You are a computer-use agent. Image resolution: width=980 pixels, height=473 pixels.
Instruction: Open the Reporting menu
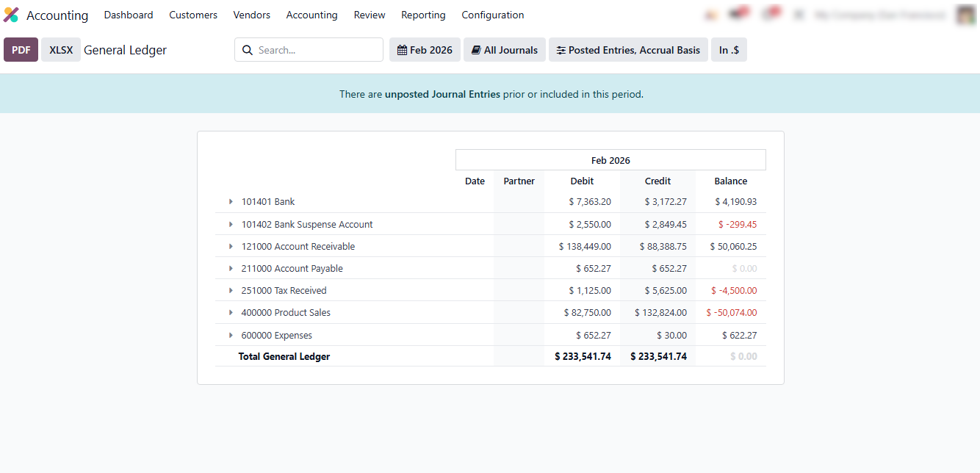[x=423, y=15]
